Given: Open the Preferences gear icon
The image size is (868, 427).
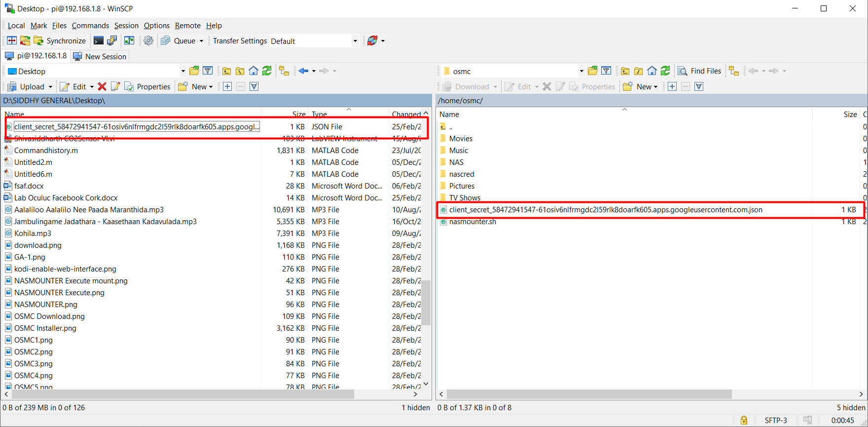Looking at the screenshot, I should click(x=148, y=40).
